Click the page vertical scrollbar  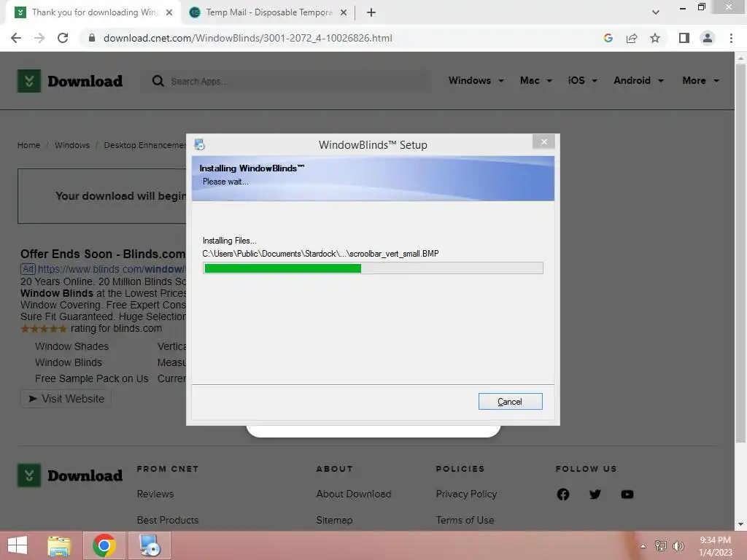pos(740,254)
